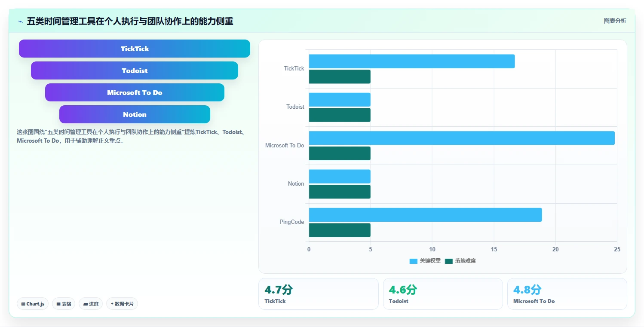Click the Todoist green 落地难度 bar

pos(340,115)
